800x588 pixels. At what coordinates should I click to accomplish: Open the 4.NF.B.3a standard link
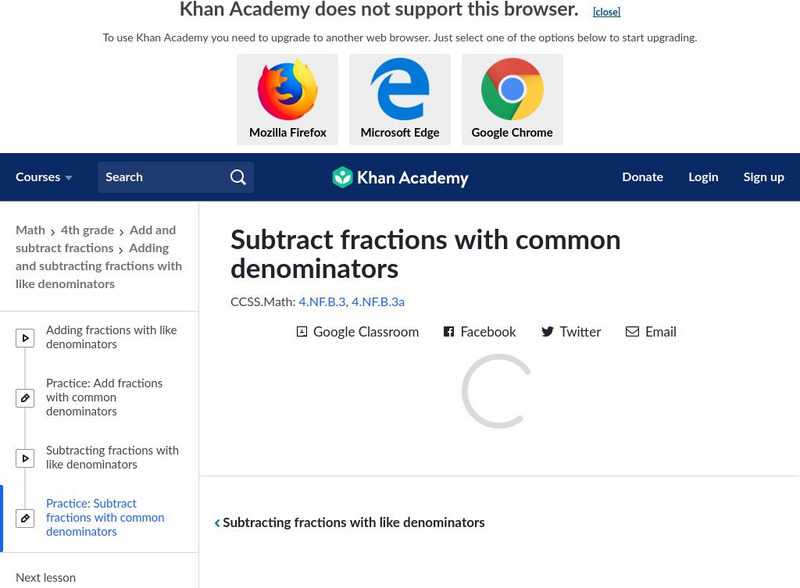pyautogui.click(x=378, y=301)
